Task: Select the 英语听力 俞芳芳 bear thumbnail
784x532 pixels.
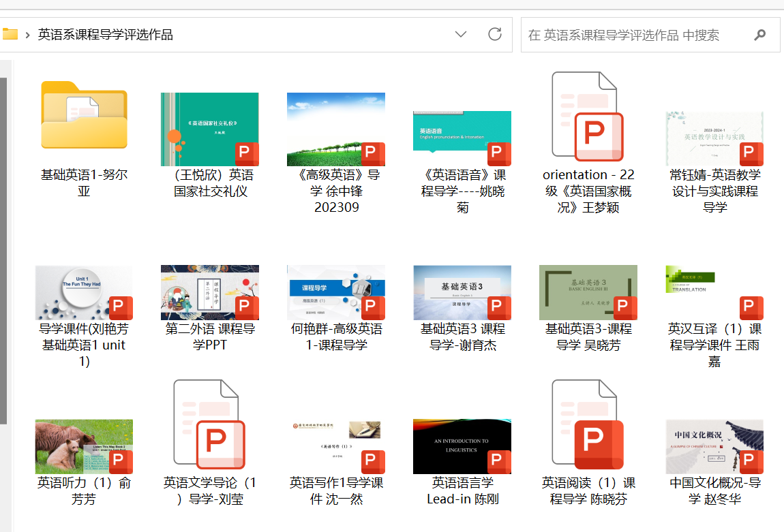Action: [x=84, y=446]
